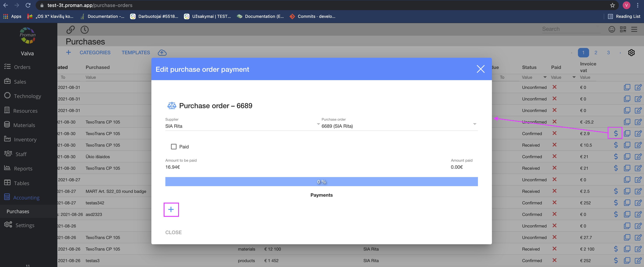Open Inventory in the sidebar
The height and width of the screenshot is (267, 644).
tap(25, 139)
